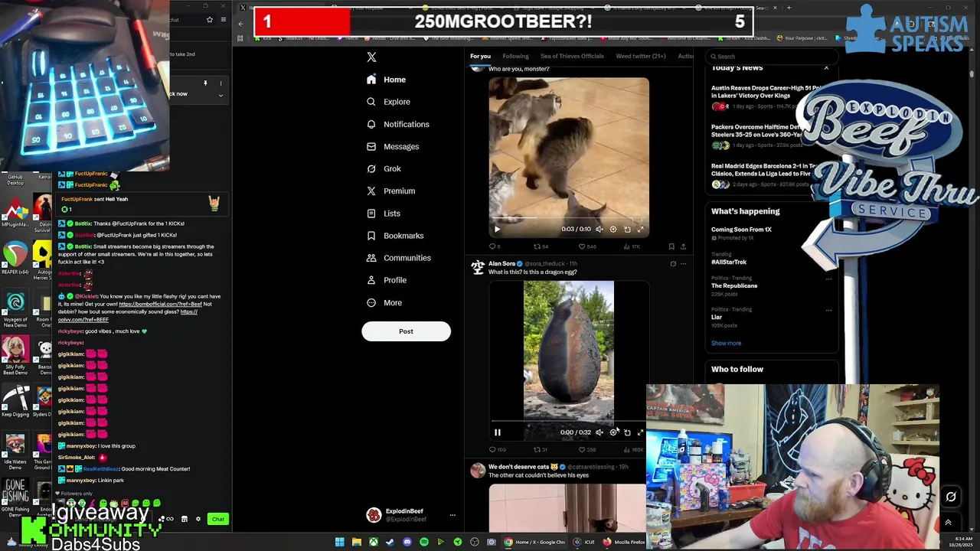Switch to the Following tab
Viewport: 980px width, 551px height.
pyautogui.click(x=515, y=56)
